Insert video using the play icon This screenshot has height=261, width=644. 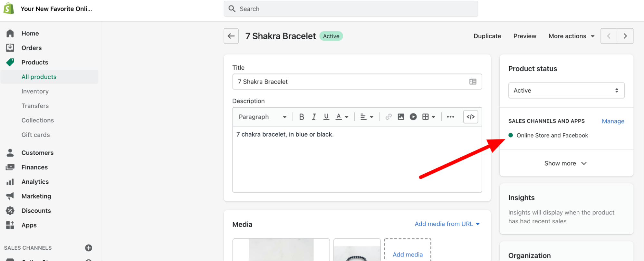[x=413, y=117]
